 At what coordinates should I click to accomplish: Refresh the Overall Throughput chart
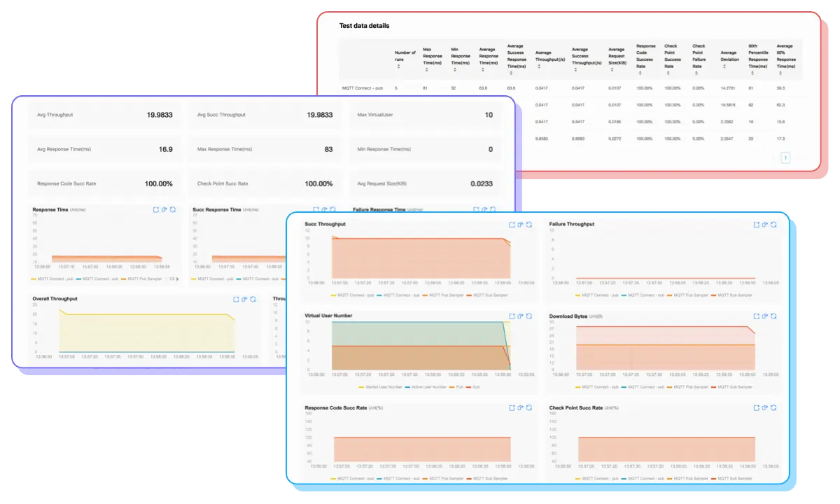[253, 299]
